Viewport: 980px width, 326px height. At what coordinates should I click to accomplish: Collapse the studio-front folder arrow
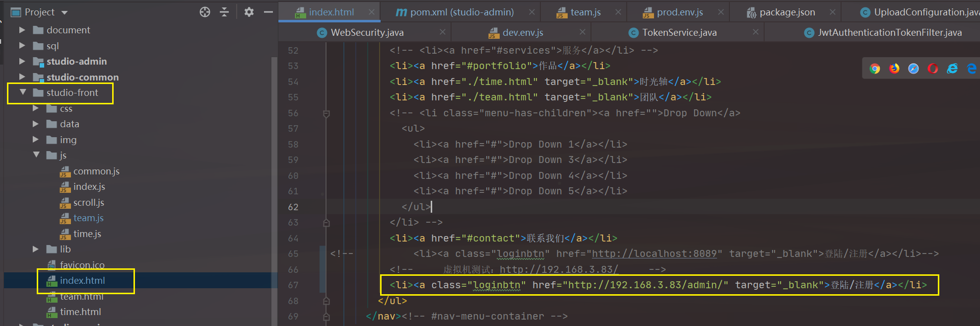(x=22, y=92)
